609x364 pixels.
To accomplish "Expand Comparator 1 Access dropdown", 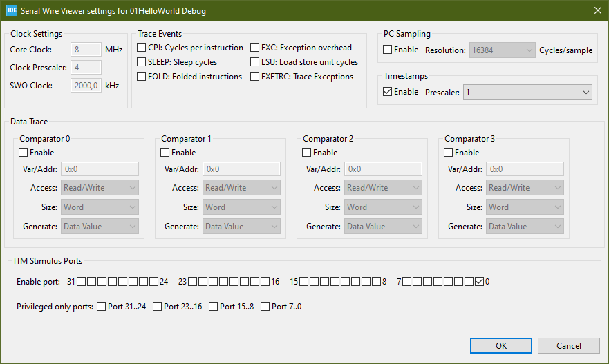I will 242,188.
